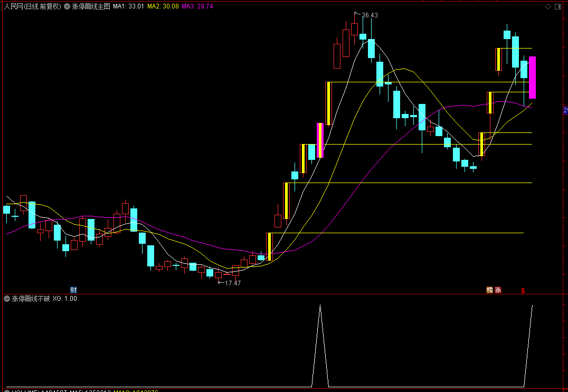Select the 涨停画线主图 indicator label
The height and width of the screenshot is (392, 568).
pyautogui.click(x=91, y=6)
